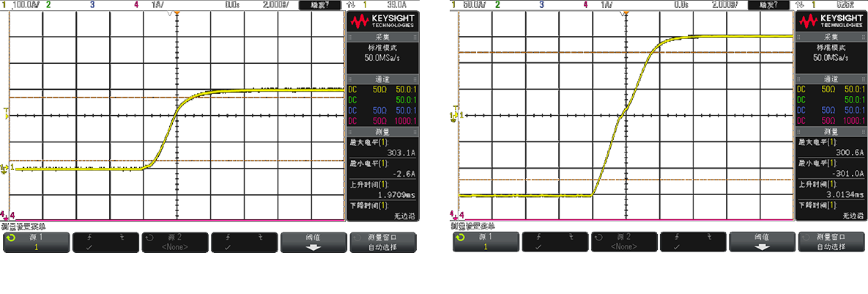This screenshot has height=294, width=868.
Task: Expand 阈值 softkey menu on left screen
Action: tap(314, 242)
